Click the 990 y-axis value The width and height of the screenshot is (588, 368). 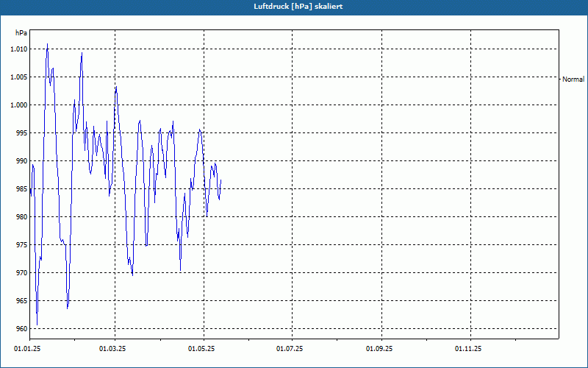pos(22,161)
